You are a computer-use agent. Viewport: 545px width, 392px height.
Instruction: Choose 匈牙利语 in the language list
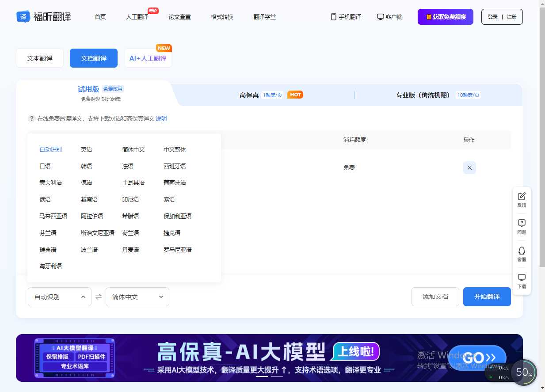(50, 266)
